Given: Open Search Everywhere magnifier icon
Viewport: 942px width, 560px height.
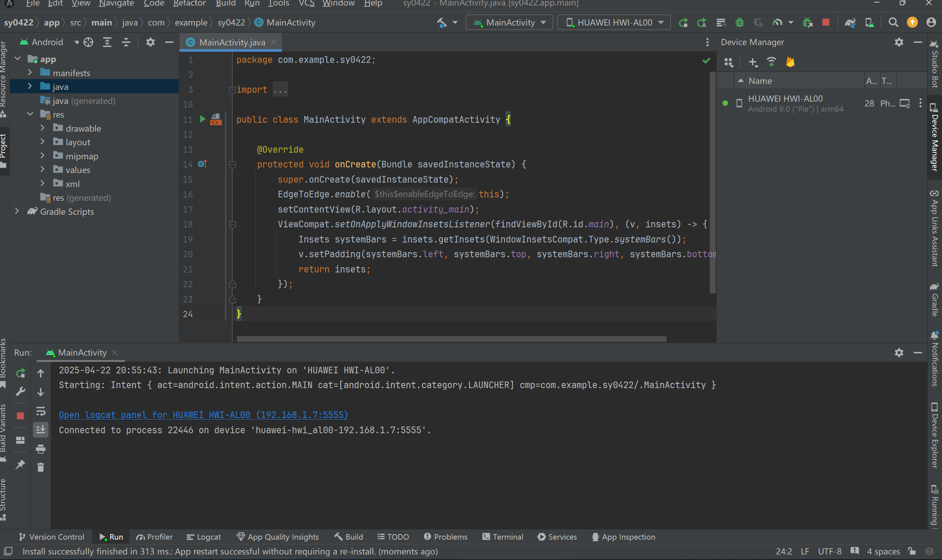Looking at the screenshot, I should click(893, 23).
